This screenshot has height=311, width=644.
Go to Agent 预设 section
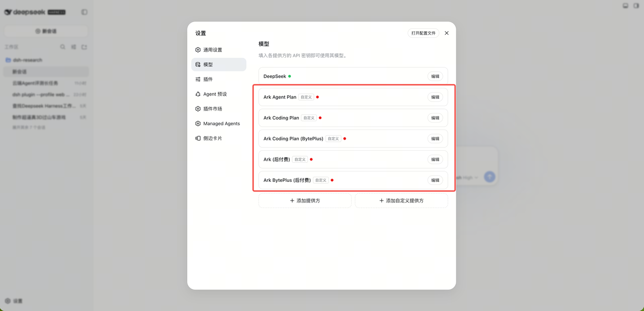pyautogui.click(x=218, y=94)
